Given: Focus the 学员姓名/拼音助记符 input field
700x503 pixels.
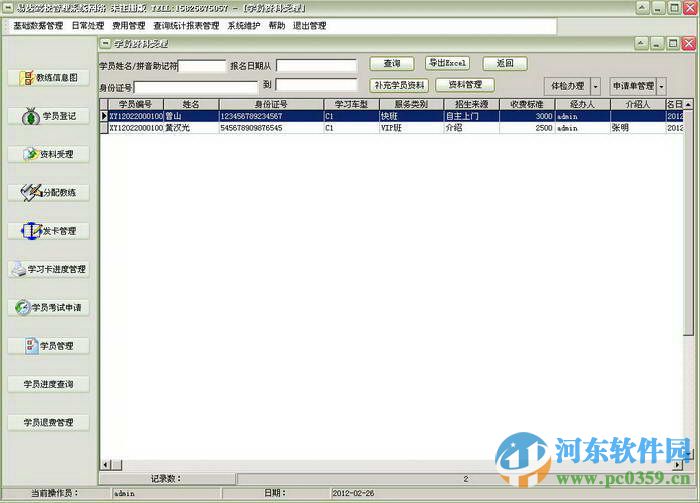Looking at the screenshot, I should tap(202, 66).
